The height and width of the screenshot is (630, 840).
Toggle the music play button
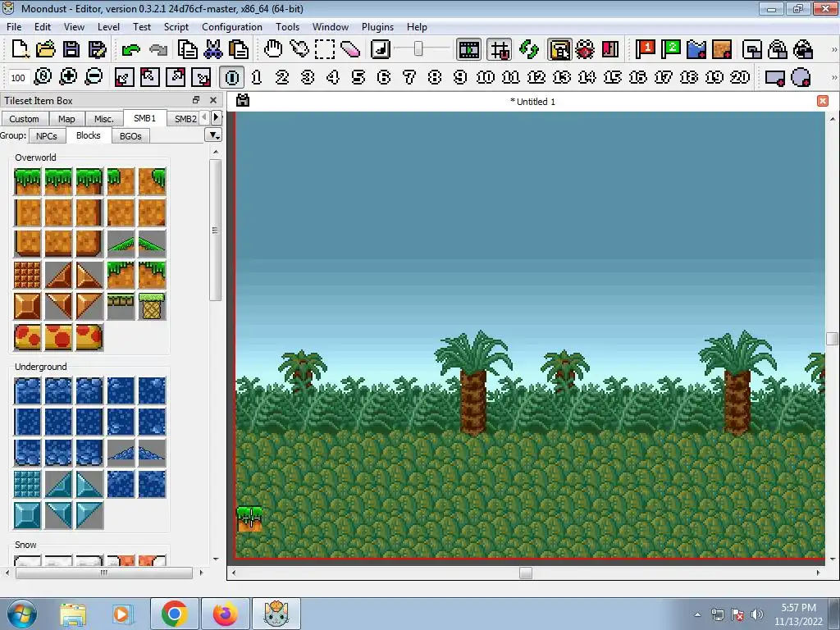(x=381, y=49)
